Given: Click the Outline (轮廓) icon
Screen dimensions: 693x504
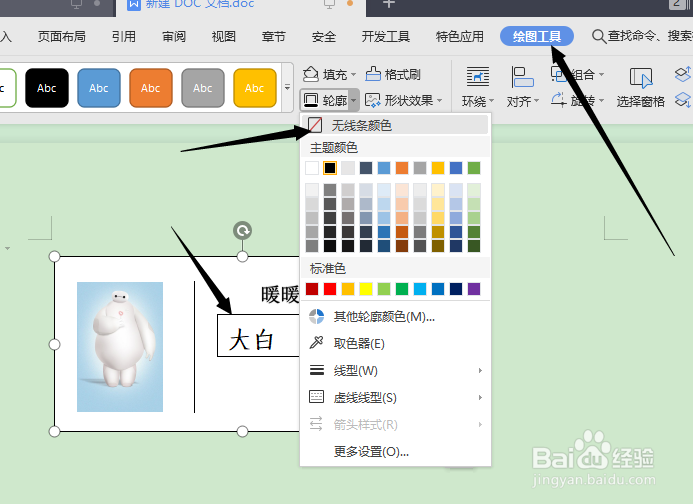Looking at the screenshot, I should (x=311, y=100).
